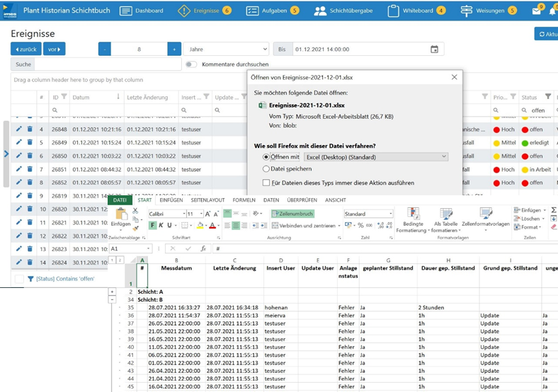
Task: Toggle Zeilenumbruch wrap text button
Action: 292,214
